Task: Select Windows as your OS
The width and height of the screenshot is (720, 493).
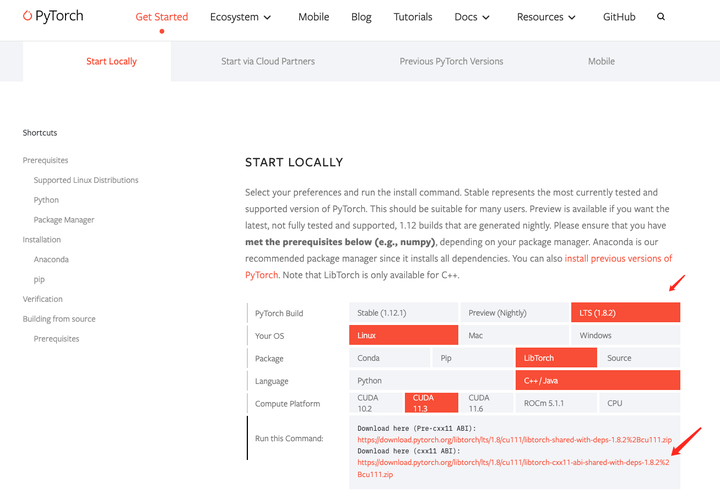Action: point(625,336)
